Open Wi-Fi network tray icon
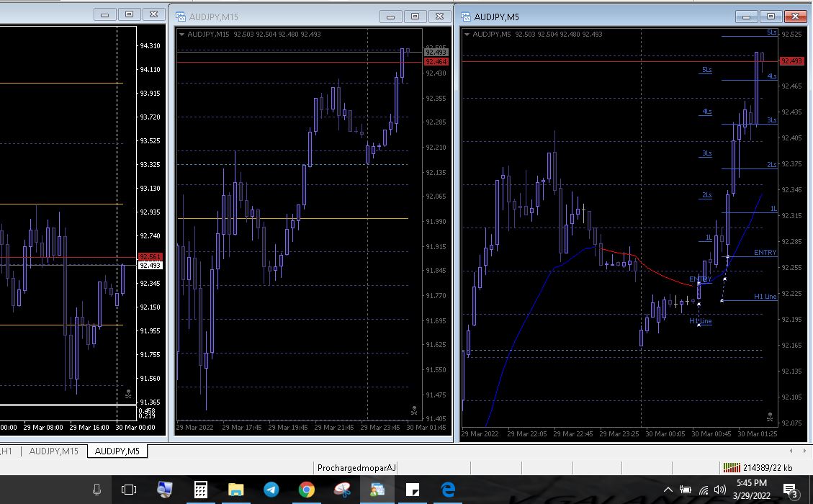The image size is (813, 504). point(703,490)
